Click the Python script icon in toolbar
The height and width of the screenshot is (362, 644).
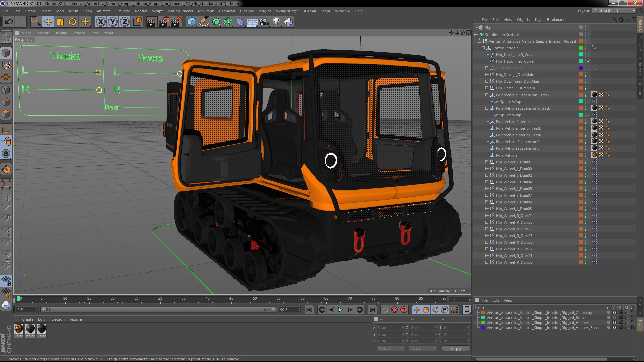[288, 22]
